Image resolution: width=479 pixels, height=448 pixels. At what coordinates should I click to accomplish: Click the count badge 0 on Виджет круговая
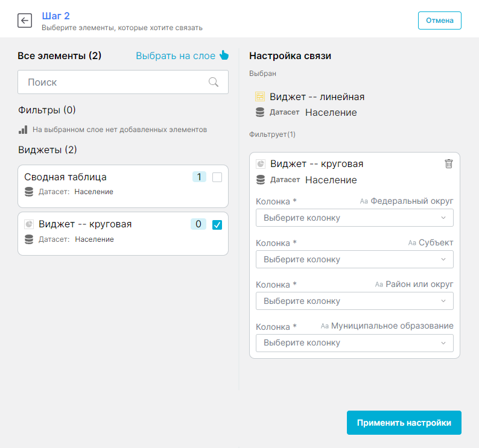[198, 224]
